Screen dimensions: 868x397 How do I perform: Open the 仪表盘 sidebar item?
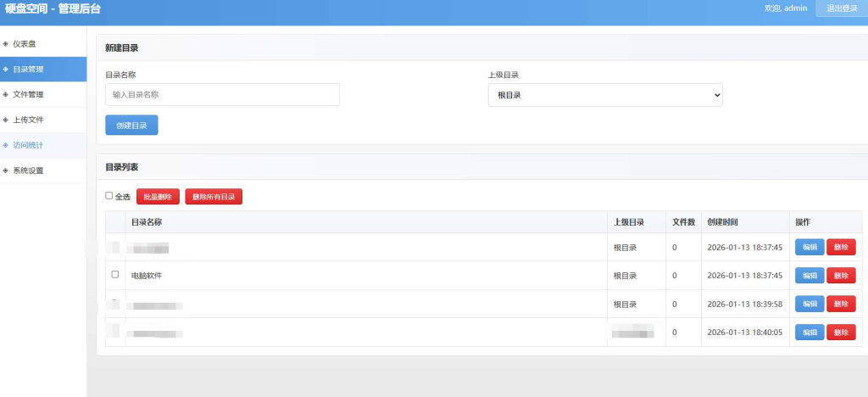43,44
